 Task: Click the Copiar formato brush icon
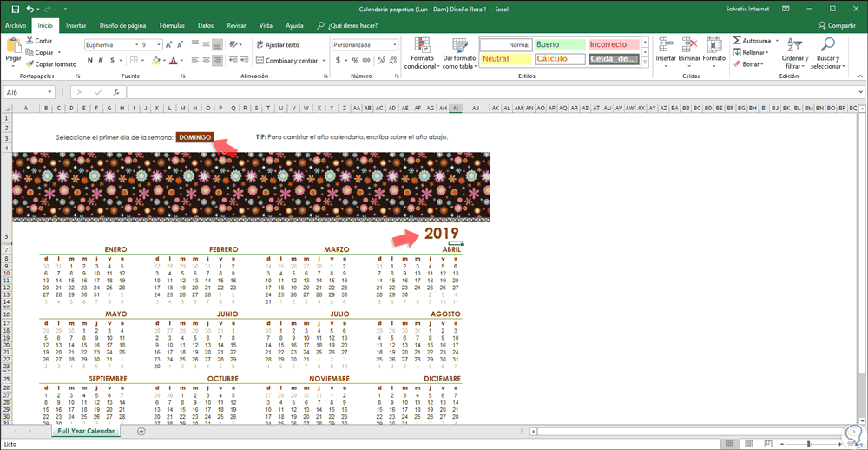coord(30,63)
